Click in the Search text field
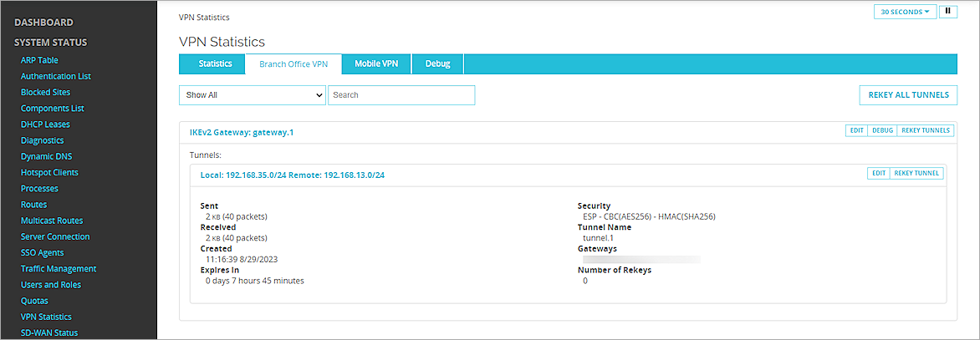The height and width of the screenshot is (340, 980). pos(401,95)
